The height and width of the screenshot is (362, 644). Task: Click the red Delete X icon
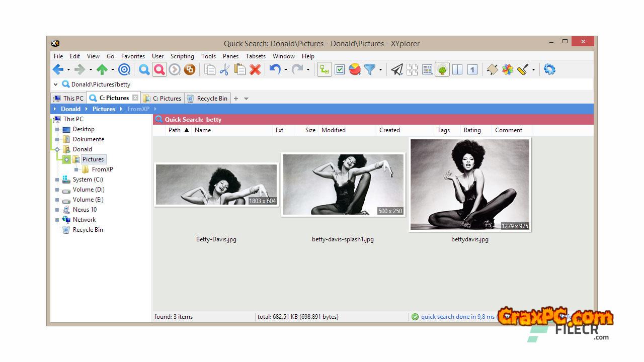(x=255, y=70)
